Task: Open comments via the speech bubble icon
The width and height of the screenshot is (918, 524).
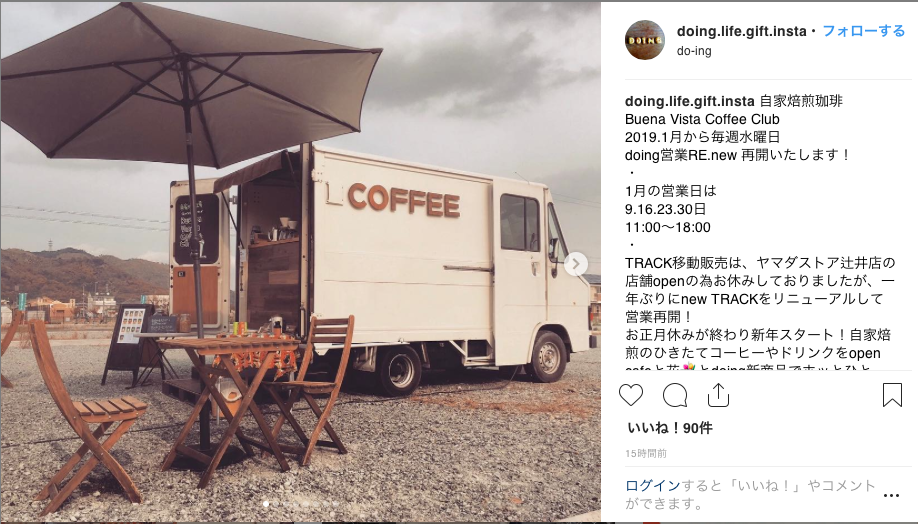Action: tap(674, 396)
